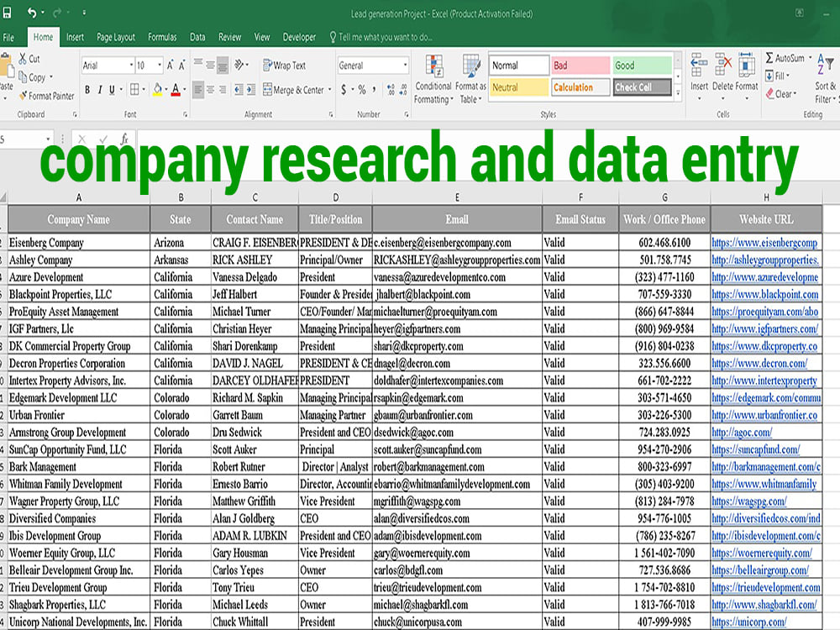Click AutoSum sigma icon
The height and width of the screenshot is (630, 840).
(x=769, y=58)
